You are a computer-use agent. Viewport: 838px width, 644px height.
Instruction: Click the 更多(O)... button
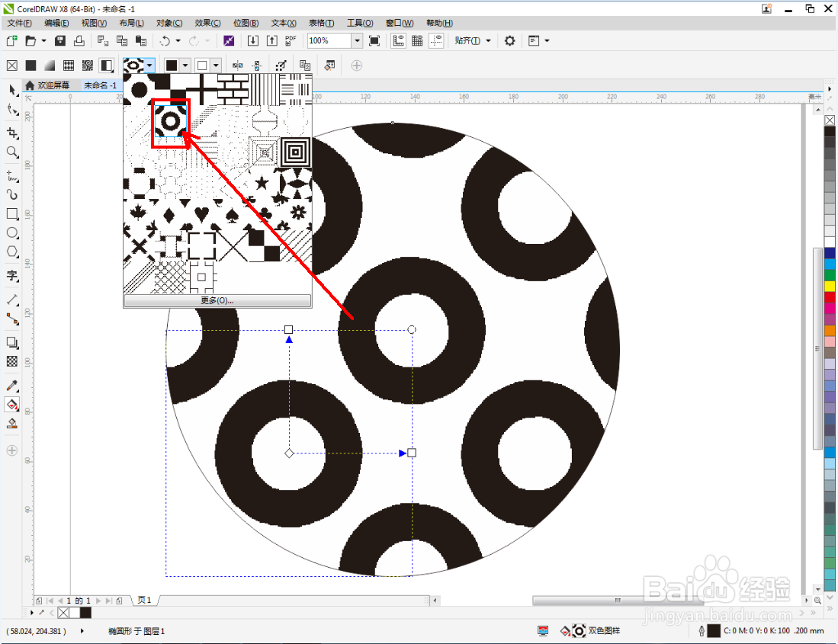(217, 300)
